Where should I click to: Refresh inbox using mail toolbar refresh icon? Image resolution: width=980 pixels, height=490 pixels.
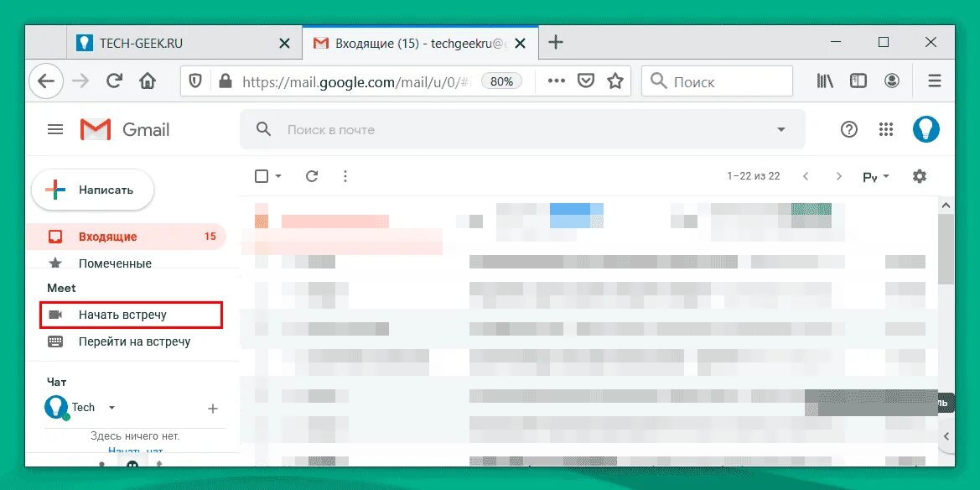coord(312,176)
